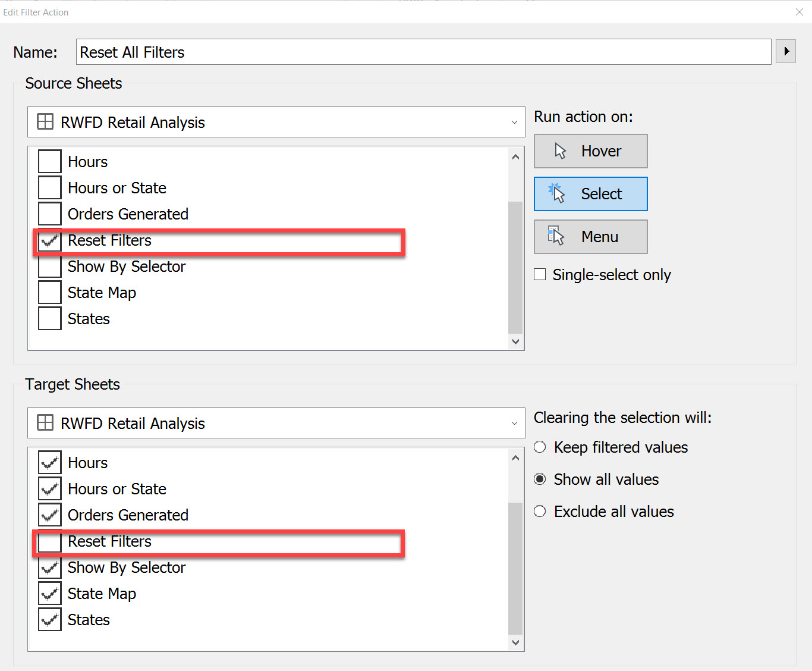This screenshot has height=671, width=812.
Task: Uncheck Reset Filters in Source Sheets
Action: tap(49, 240)
